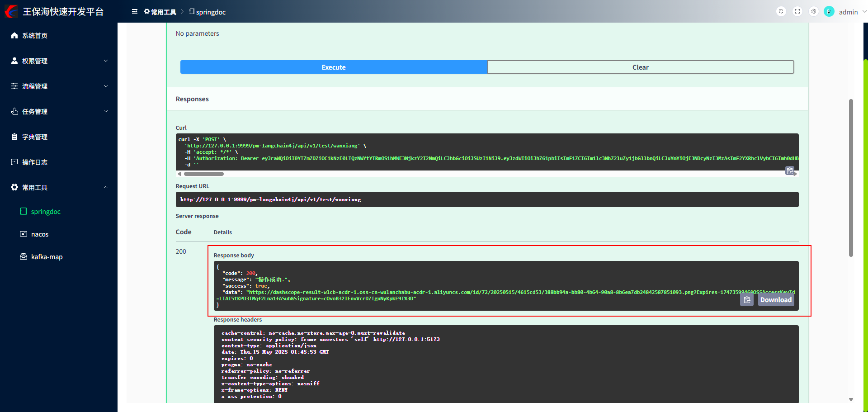Open 操作日志 menu item
868x412 pixels.
59,162
